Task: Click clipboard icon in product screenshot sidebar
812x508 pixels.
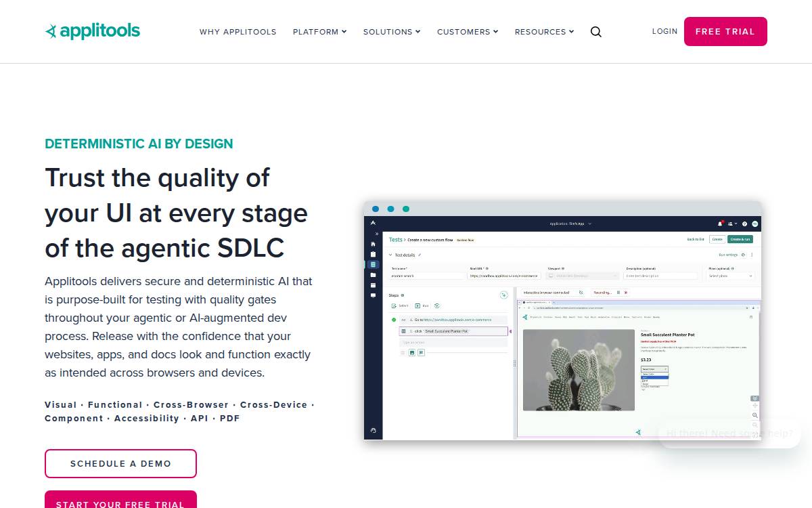Action: (373, 254)
